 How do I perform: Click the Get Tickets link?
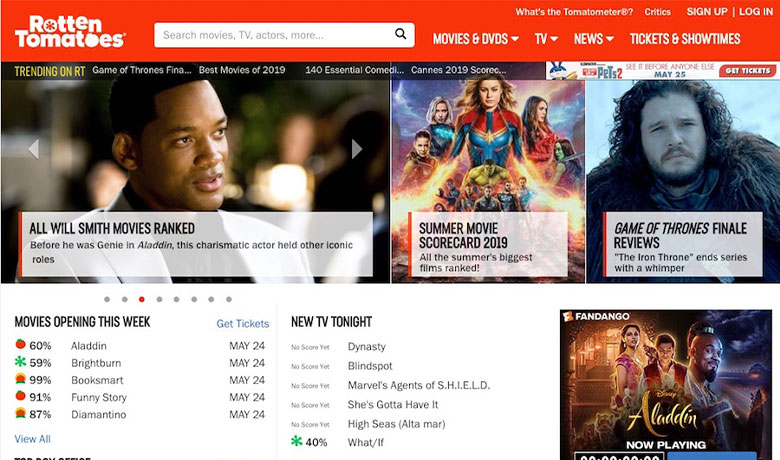243,324
